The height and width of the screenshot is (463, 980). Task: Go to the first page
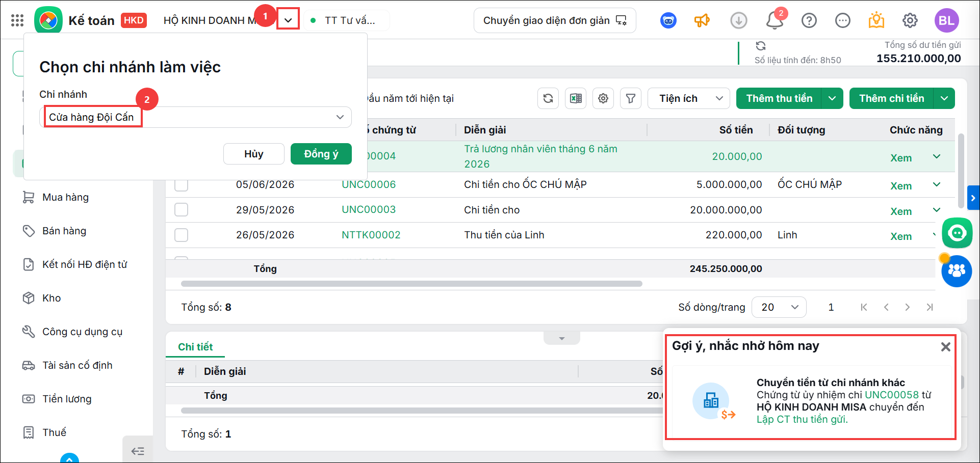(864, 307)
